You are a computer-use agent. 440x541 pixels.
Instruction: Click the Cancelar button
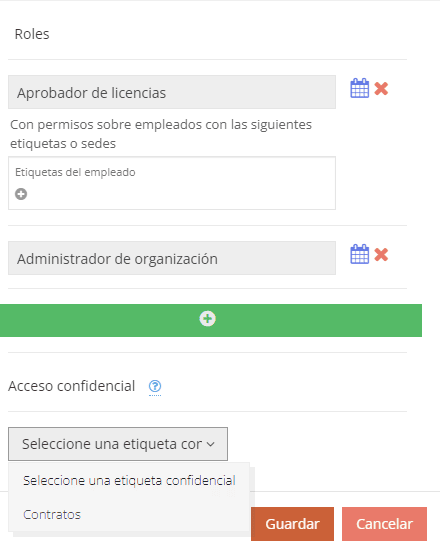click(x=384, y=524)
